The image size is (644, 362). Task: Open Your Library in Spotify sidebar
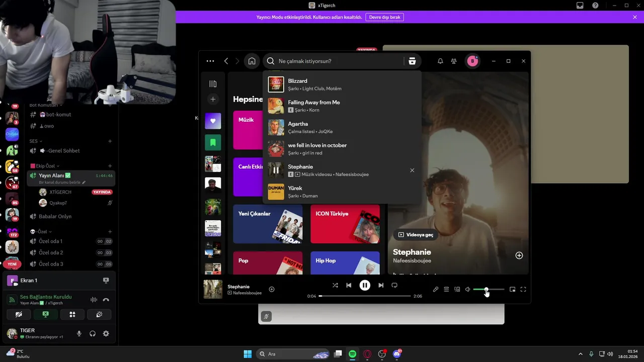(x=213, y=84)
